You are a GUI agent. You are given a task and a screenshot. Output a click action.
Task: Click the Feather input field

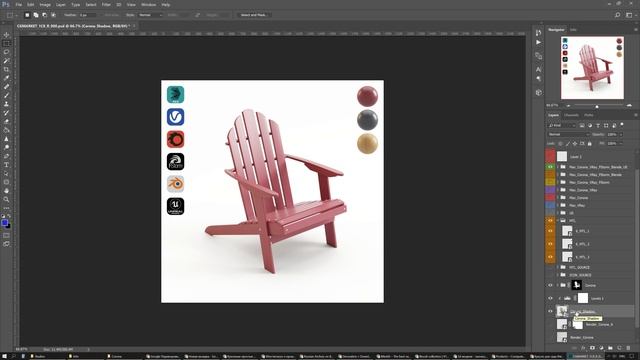coord(87,15)
